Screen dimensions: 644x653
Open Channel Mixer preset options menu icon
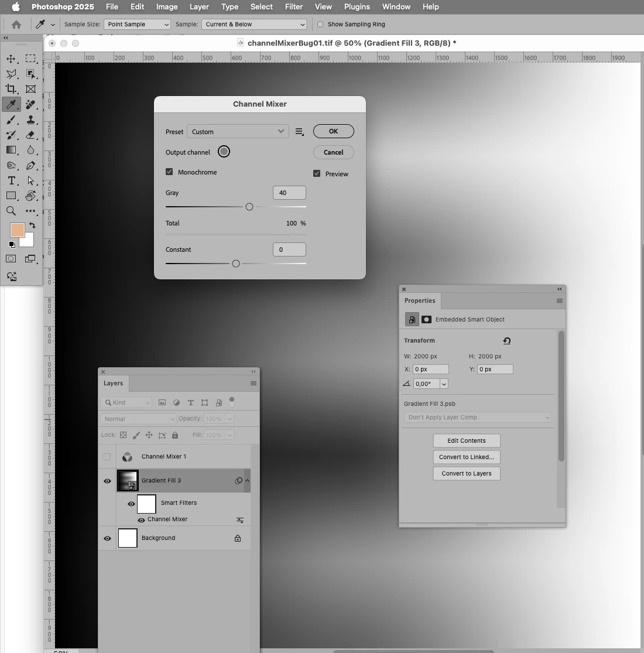(x=299, y=132)
